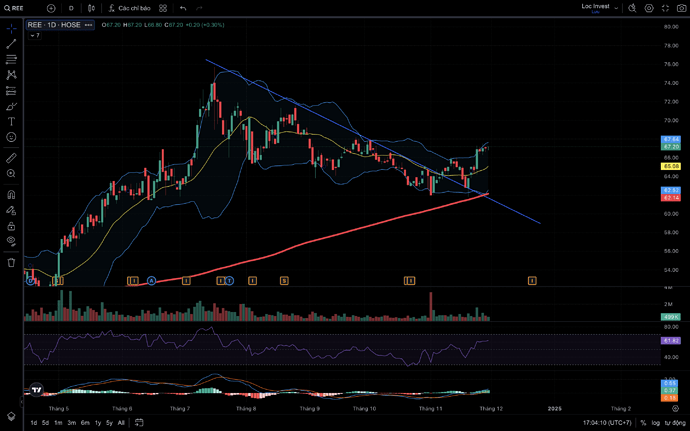This screenshot has height=431, width=690.
Task: Select the Text annotation tool
Action: 11,121
